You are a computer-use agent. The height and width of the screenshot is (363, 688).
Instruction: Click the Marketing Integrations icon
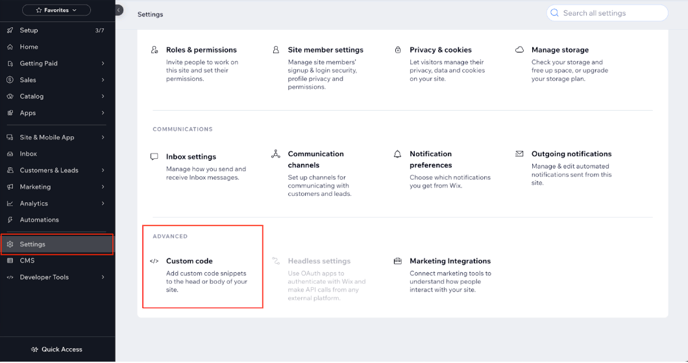[398, 261]
